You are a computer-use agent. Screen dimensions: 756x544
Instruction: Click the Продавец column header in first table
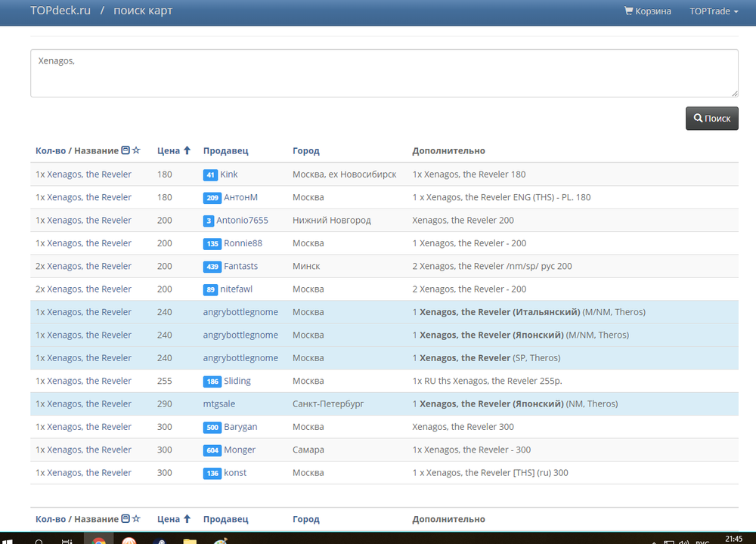[x=225, y=151]
